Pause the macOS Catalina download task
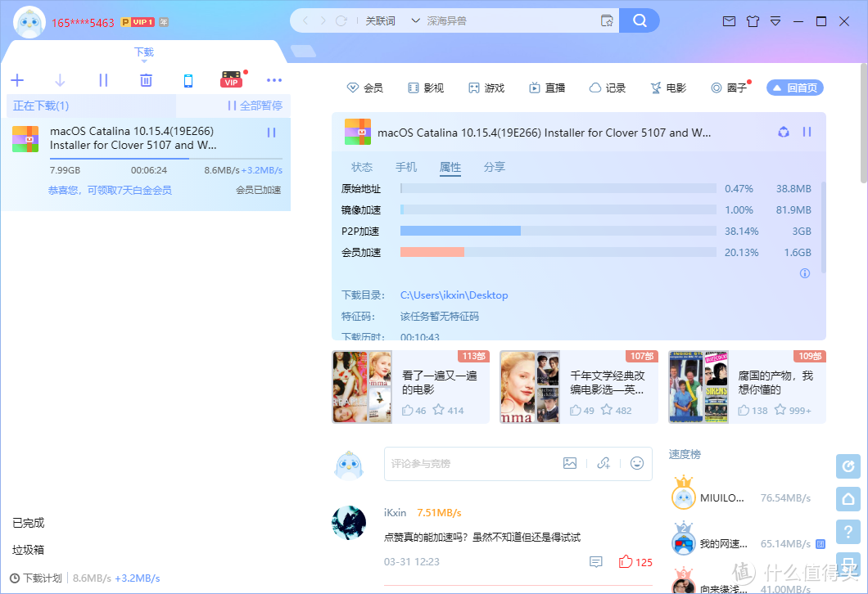The height and width of the screenshot is (594, 868). [271, 132]
